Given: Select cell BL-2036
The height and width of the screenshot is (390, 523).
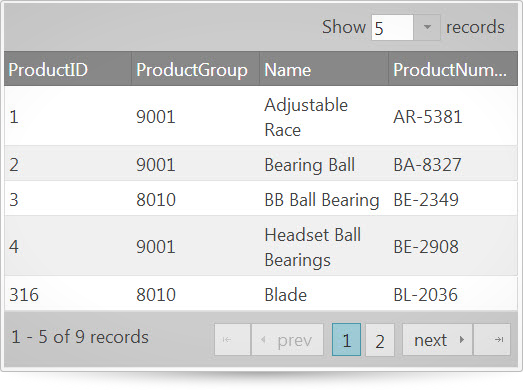Looking at the screenshot, I should pyautogui.click(x=453, y=294).
